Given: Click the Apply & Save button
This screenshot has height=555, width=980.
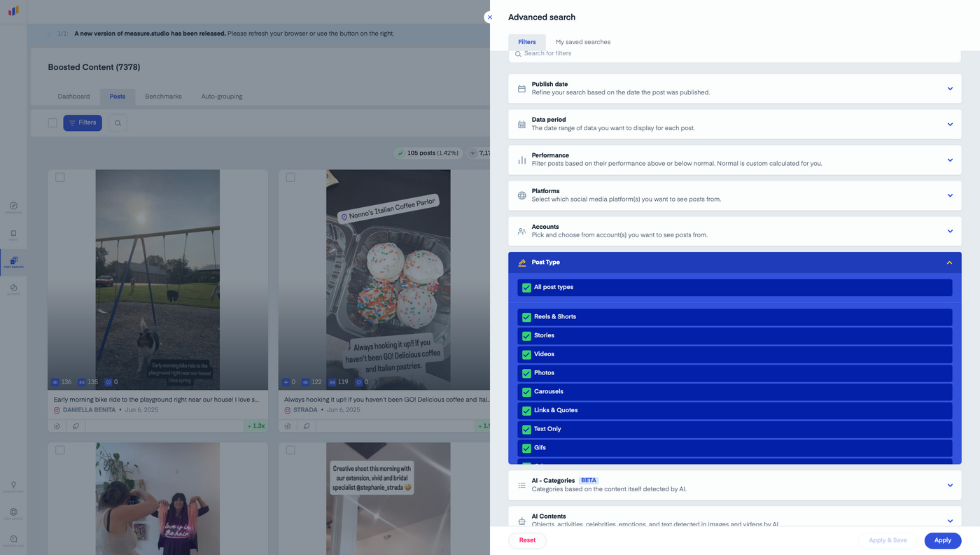Looking at the screenshot, I should tap(888, 540).
